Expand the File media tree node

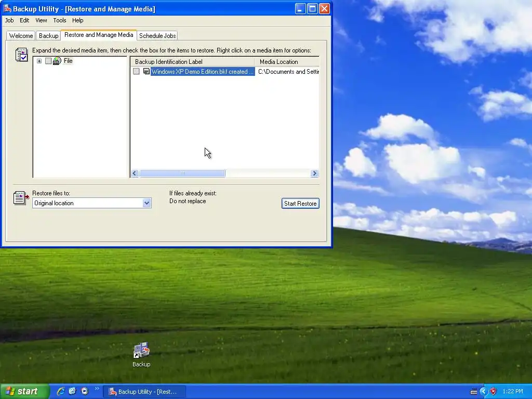coord(39,61)
